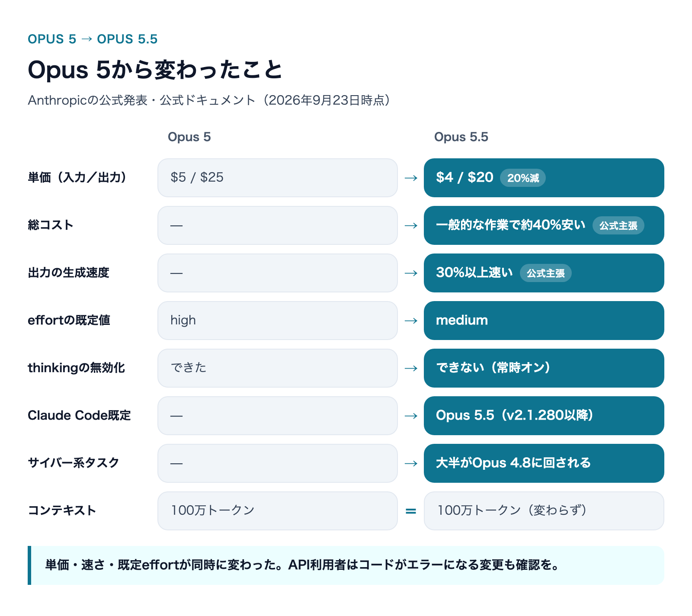This screenshot has height=616, width=692.
Task: Click the row label '総コスト'
Action: [51, 225]
